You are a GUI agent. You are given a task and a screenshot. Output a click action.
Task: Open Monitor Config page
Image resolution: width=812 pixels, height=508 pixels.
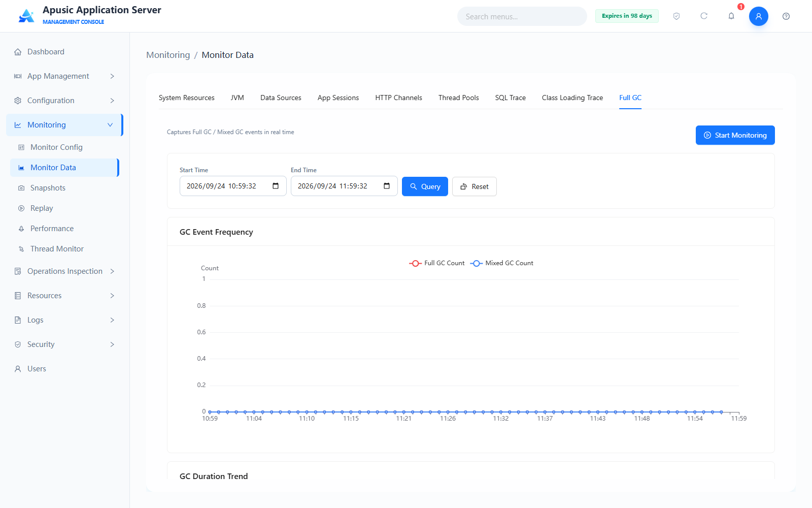click(64, 147)
